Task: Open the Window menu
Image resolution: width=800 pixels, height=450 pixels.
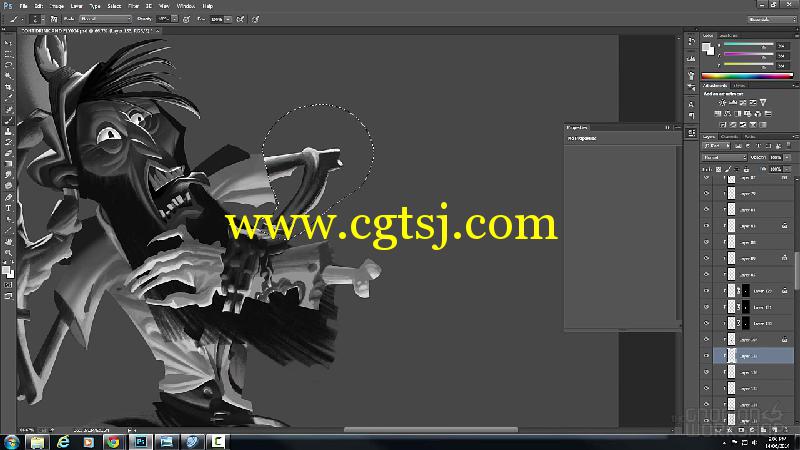Action: [x=186, y=6]
